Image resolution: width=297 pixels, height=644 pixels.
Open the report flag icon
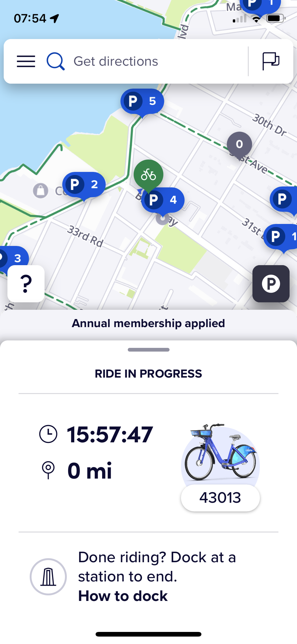271,61
